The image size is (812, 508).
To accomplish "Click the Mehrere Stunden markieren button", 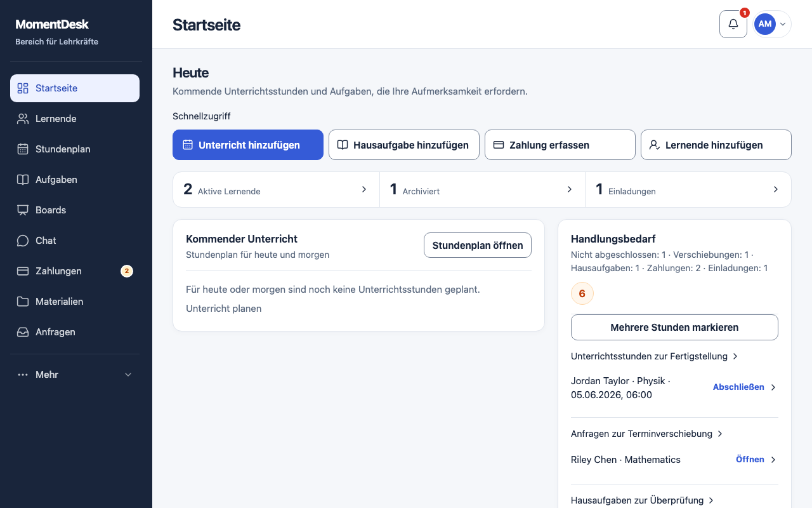I will coord(674,328).
